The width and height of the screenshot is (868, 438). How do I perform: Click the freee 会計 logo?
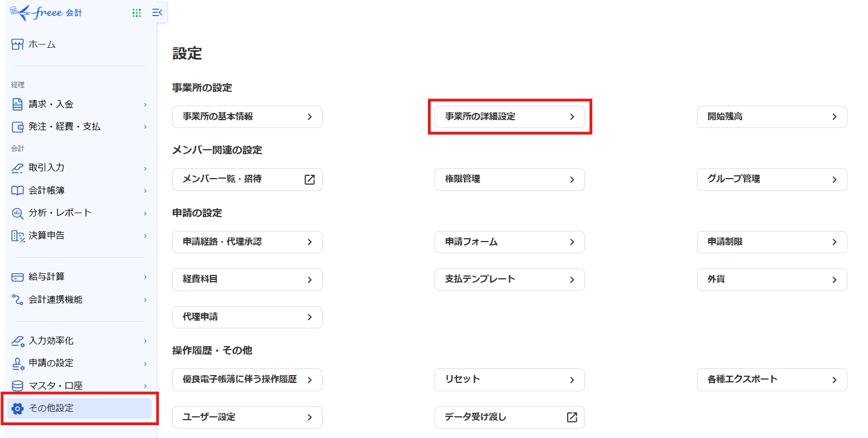click(x=47, y=13)
